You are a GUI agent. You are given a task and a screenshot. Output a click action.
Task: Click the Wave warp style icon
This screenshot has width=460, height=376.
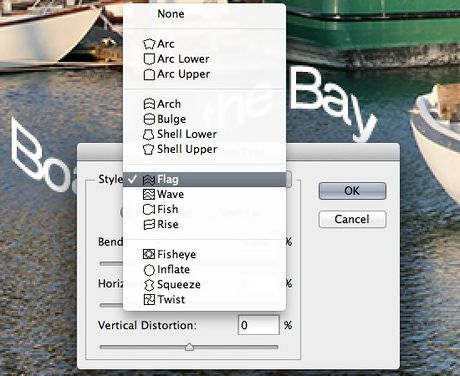(149, 194)
